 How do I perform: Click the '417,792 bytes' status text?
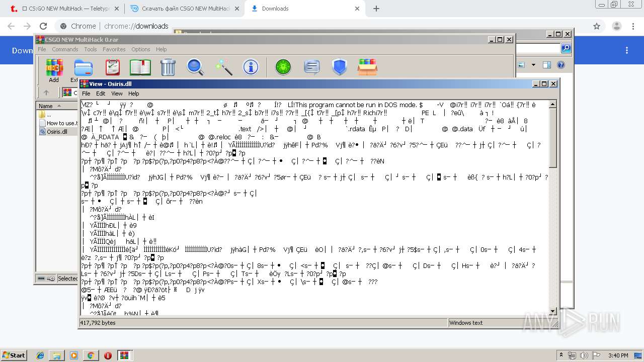(x=98, y=323)
